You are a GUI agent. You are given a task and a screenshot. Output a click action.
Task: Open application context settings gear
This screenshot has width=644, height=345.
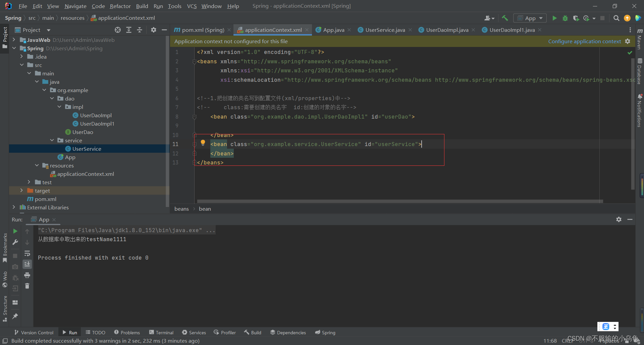click(x=628, y=41)
